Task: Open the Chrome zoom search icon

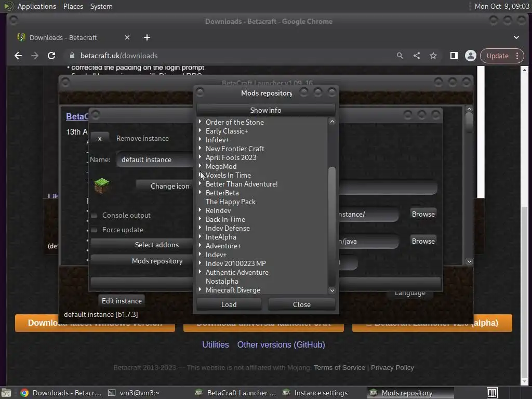Action: [400, 56]
